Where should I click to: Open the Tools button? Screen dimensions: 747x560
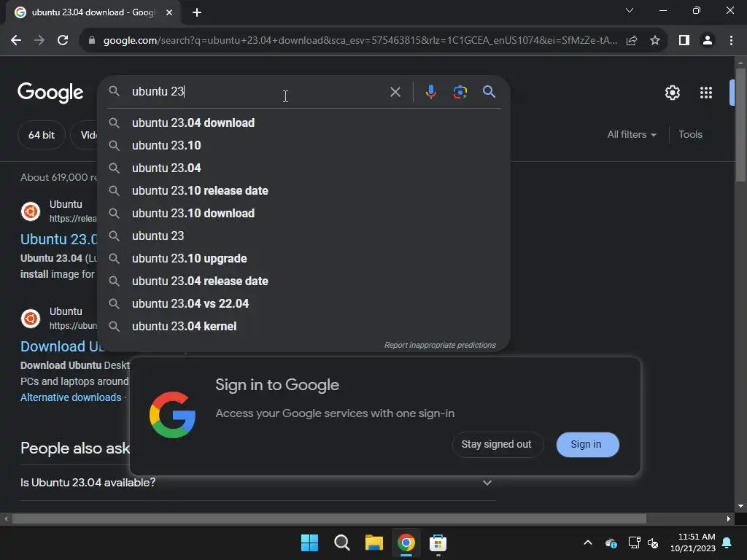coord(690,135)
